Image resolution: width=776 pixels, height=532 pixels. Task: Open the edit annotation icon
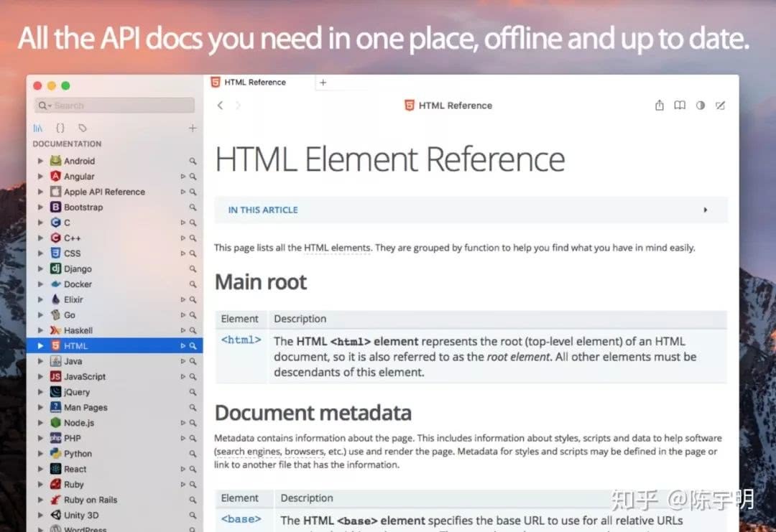pyautogui.click(x=720, y=106)
